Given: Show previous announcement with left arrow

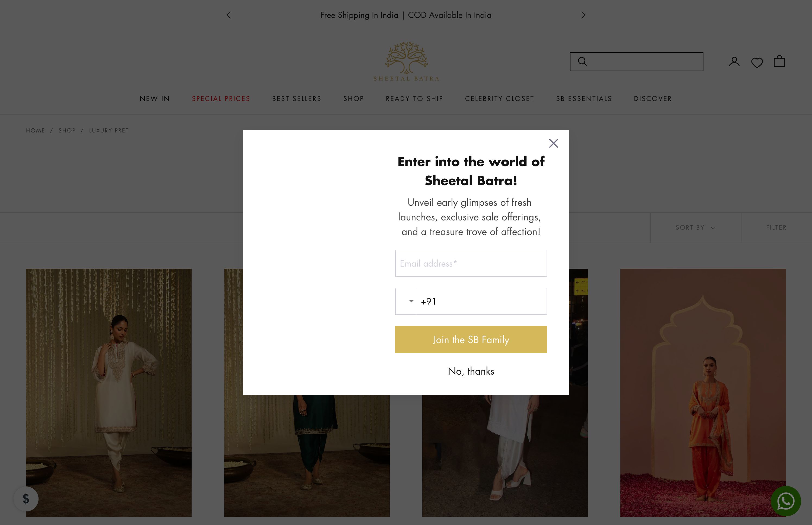Looking at the screenshot, I should (x=229, y=15).
